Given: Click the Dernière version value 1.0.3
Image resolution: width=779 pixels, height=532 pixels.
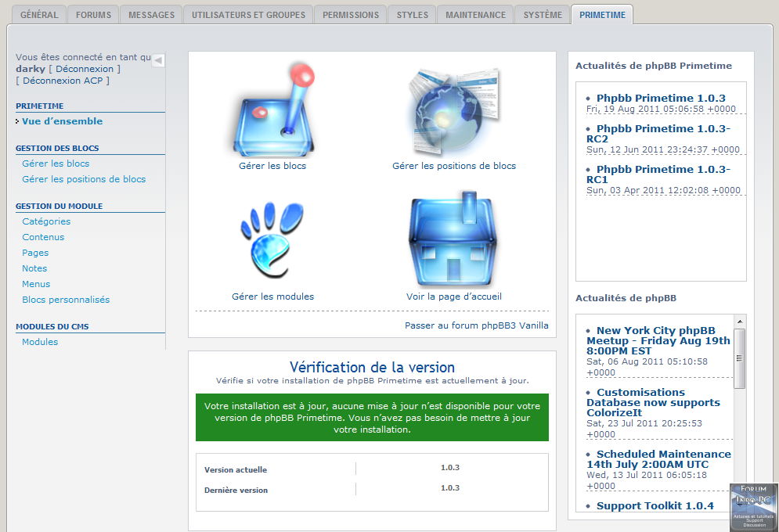Looking at the screenshot, I should click(x=450, y=488).
